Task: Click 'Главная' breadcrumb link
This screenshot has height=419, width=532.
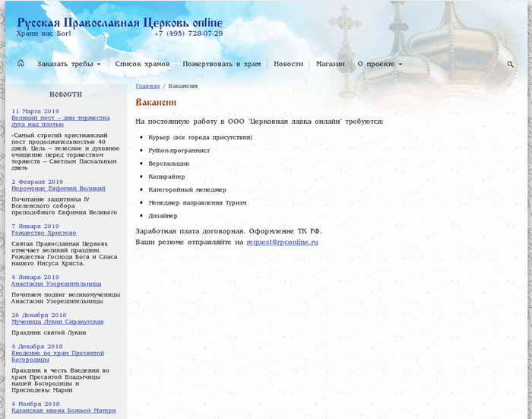Action: (x=147, y=86)
